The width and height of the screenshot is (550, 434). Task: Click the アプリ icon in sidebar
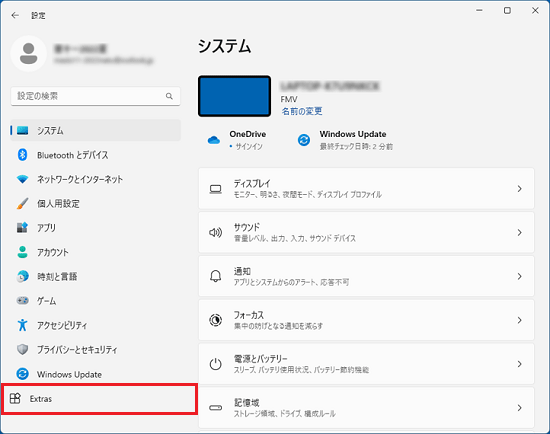22,228
